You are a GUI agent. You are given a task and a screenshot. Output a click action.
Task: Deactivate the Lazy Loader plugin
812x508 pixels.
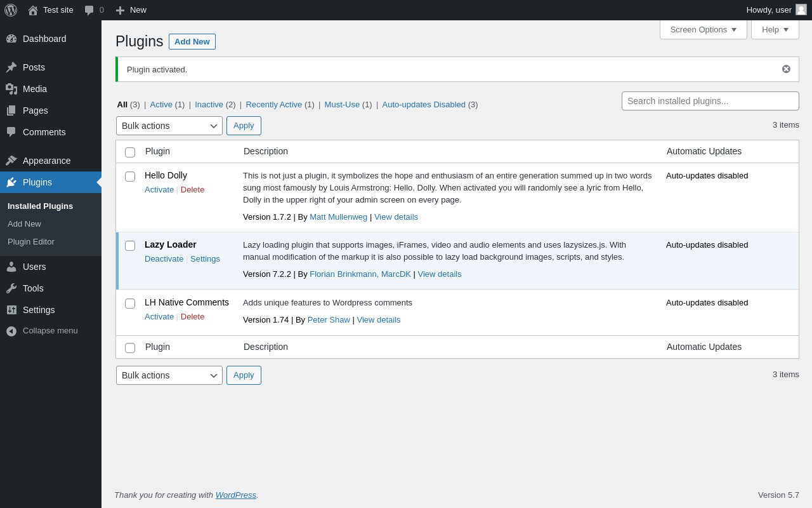pyautogui.click(x=164, y=259)
